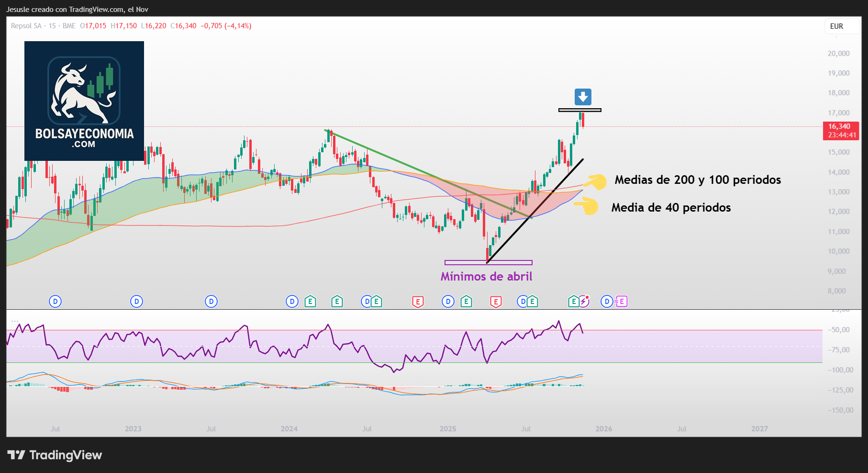The image size is (868, 473).
Task: Click the leftmost dividend 'D' marker
Action: point(56,302)
